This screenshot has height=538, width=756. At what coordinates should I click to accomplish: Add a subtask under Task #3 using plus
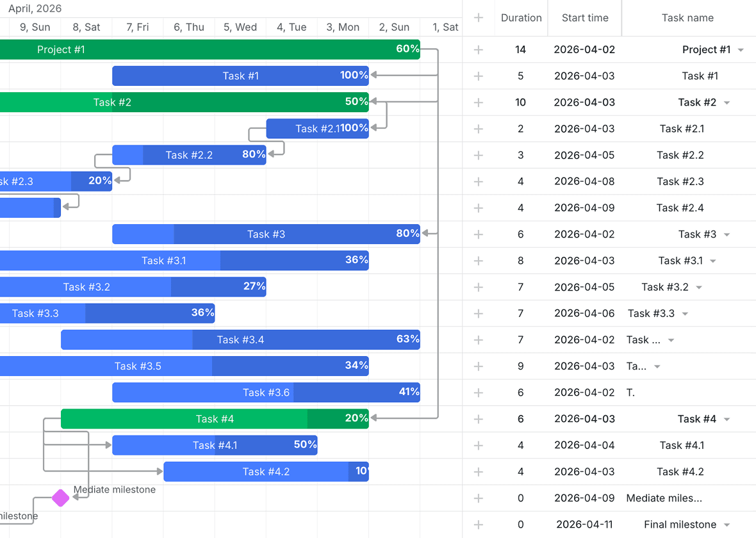pos(479,234)
